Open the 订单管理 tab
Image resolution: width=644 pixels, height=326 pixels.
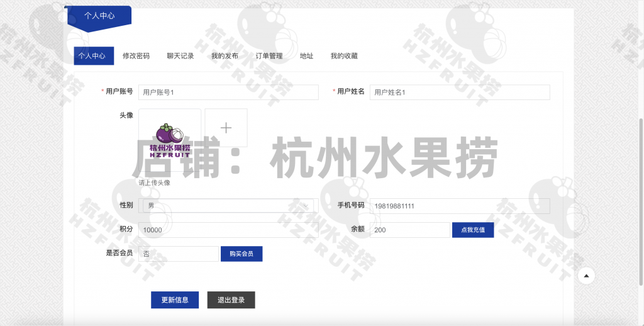269,56
